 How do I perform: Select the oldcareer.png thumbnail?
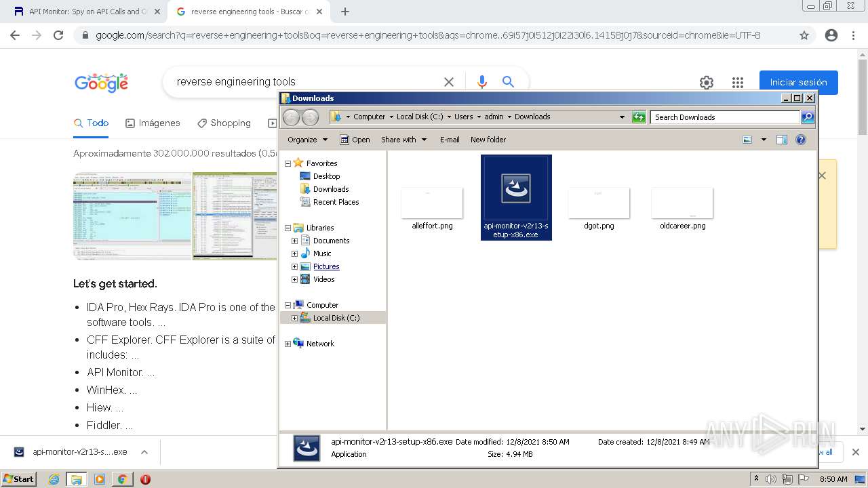click(682, 203)
